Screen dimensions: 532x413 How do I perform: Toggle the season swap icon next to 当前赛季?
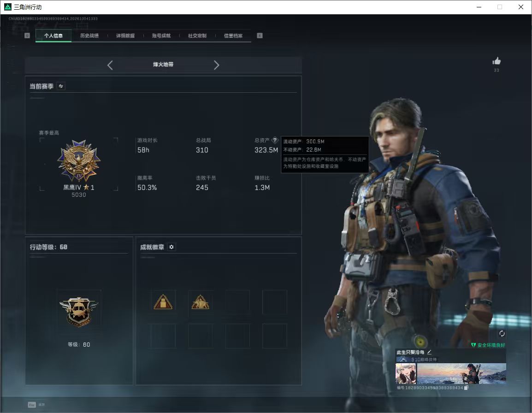(61, 86)
